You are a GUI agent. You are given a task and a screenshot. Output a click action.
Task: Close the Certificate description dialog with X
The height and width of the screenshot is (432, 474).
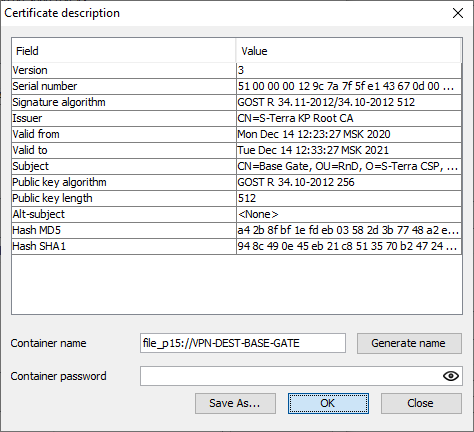[x=458, y=13]
